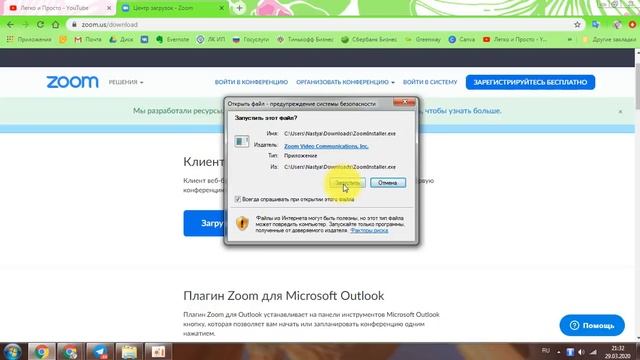Bookmark this page with the star icon
This screenshot has width=640, height=360.
(x=577, y=24)
